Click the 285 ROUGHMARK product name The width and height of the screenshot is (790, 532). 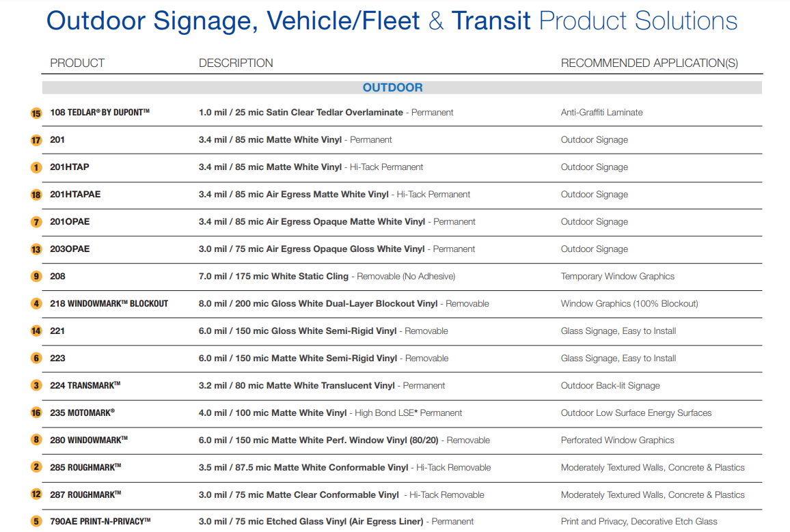[85, 467]
